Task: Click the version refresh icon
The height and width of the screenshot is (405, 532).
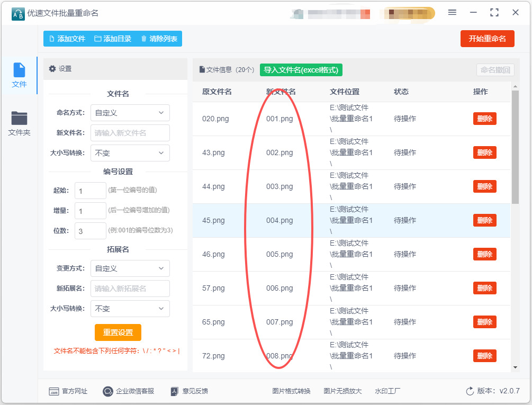Action: pyautogui.click(x=470, y=391)
